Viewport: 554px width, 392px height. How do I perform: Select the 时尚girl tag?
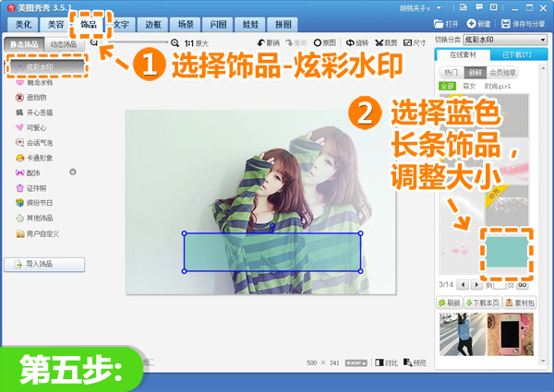coord(498,86)
